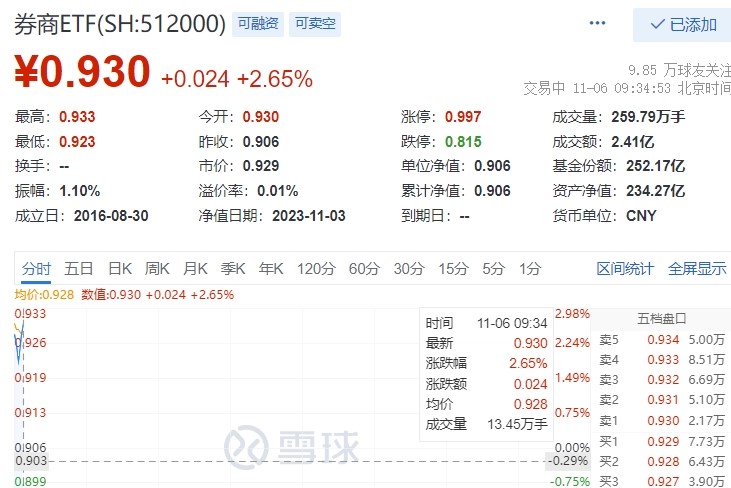Select the 分时 chart tab
The height and width of the screenshot is (488, 731).
[x=36, y=269]
